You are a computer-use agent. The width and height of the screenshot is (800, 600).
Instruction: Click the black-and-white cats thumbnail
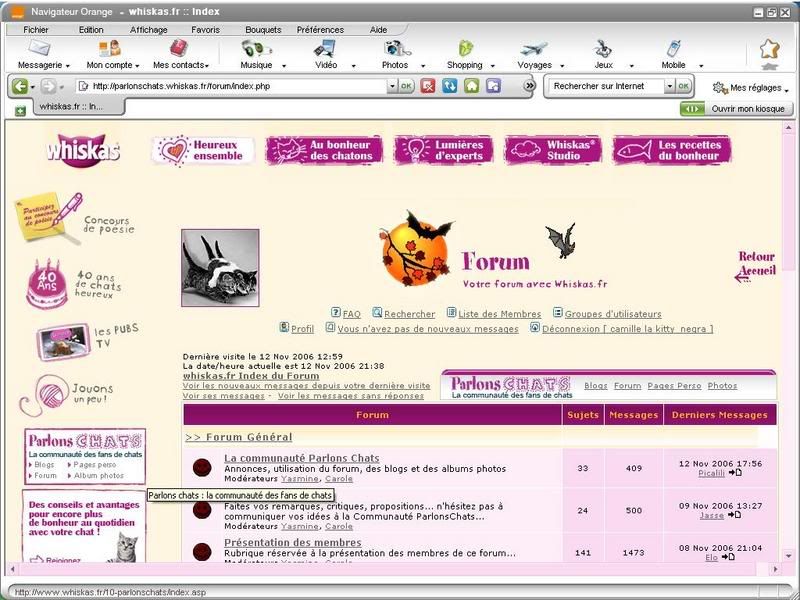[220, 268]
